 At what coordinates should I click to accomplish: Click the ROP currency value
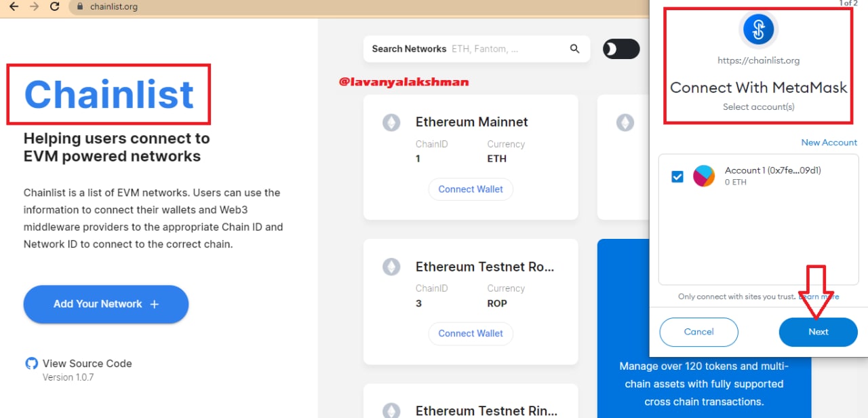coord(496,303)
